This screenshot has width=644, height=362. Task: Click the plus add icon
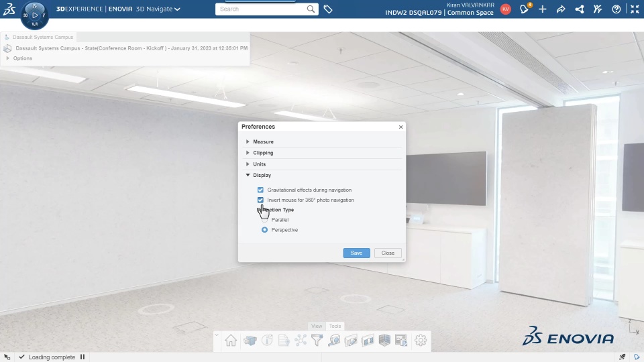(x=543, y=9)
